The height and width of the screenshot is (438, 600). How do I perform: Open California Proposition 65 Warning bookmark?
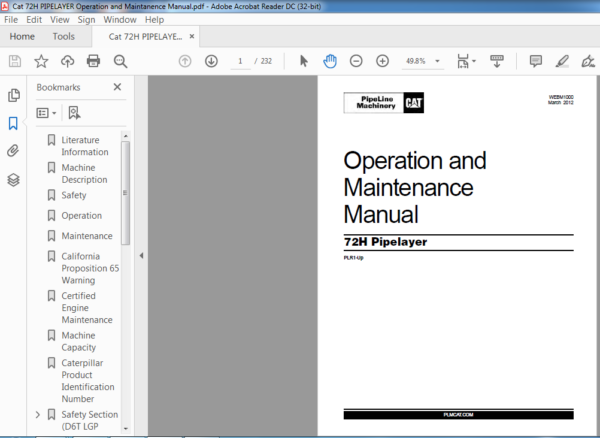[90, 268]
